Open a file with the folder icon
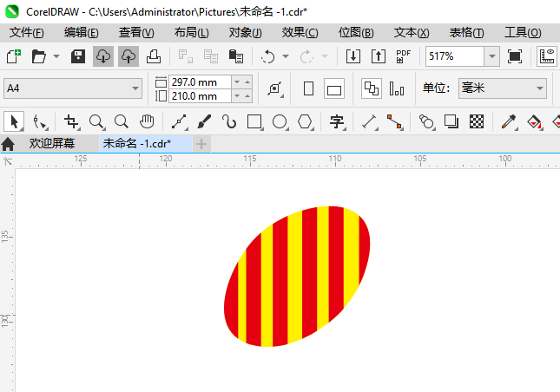Screen dimensions: 560x392 pyautogui.click(x=38, y=56)
